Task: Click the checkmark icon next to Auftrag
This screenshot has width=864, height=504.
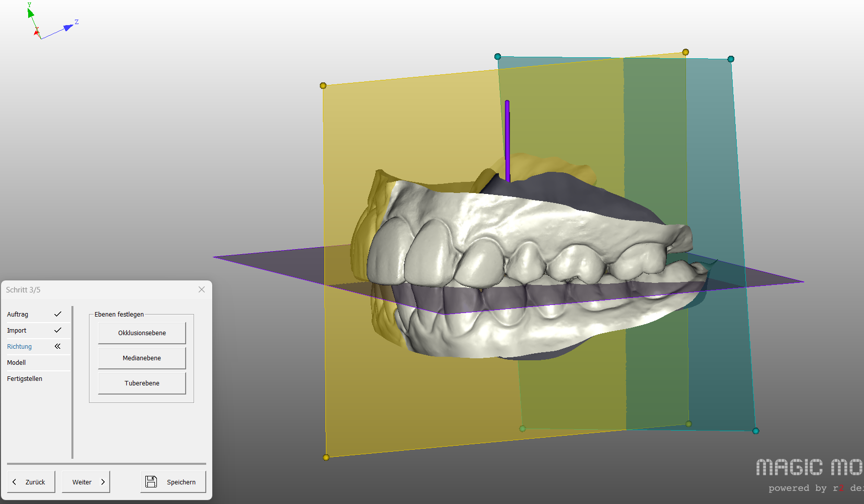Action: point(58,314)
